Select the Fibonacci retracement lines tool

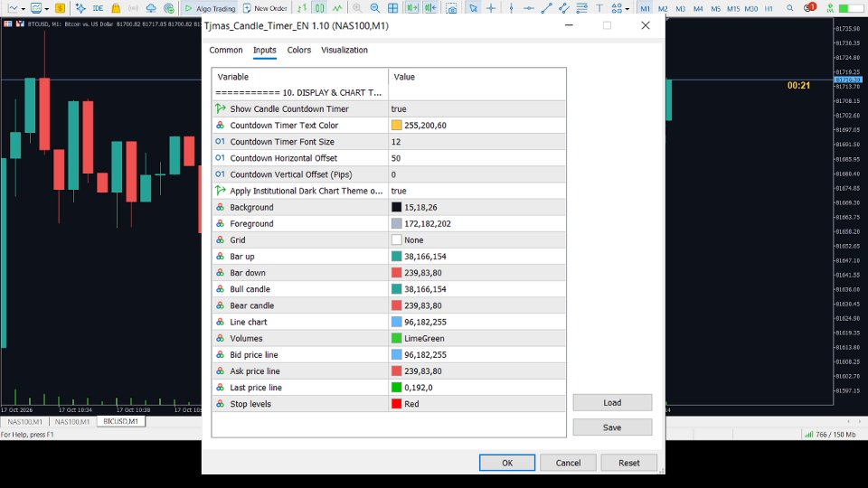pyautogui.click(x=581, y=8)
